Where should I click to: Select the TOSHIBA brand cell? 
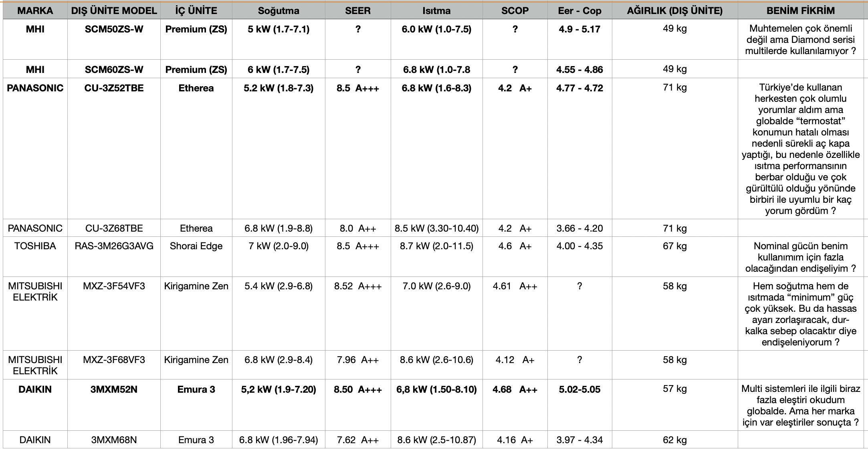[35, 246]
